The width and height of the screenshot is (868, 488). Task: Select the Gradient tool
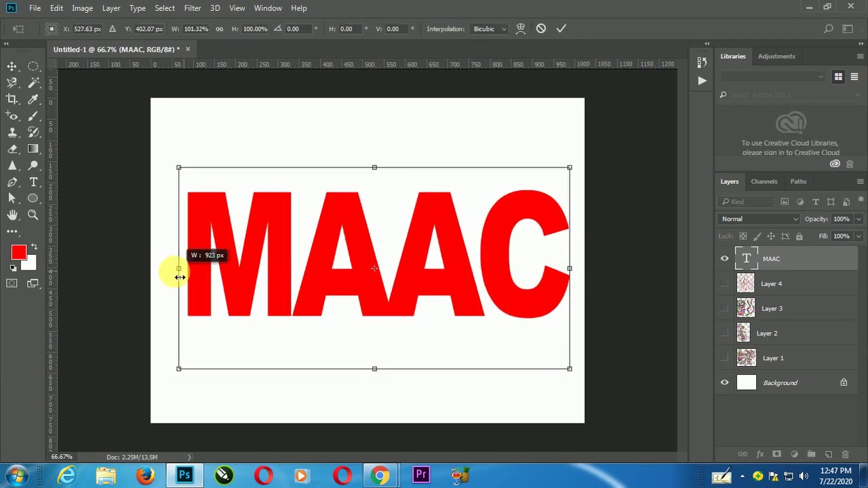click(x=33, y=149)
